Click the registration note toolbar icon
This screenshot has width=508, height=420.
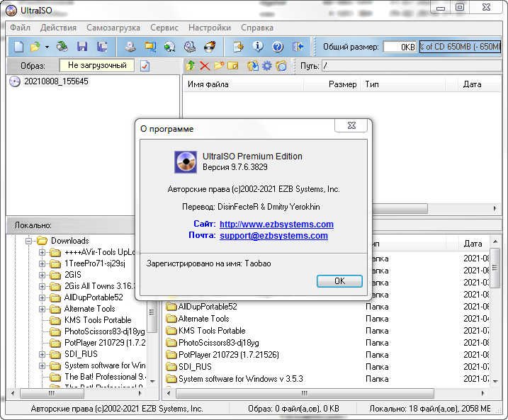(239, 47)
